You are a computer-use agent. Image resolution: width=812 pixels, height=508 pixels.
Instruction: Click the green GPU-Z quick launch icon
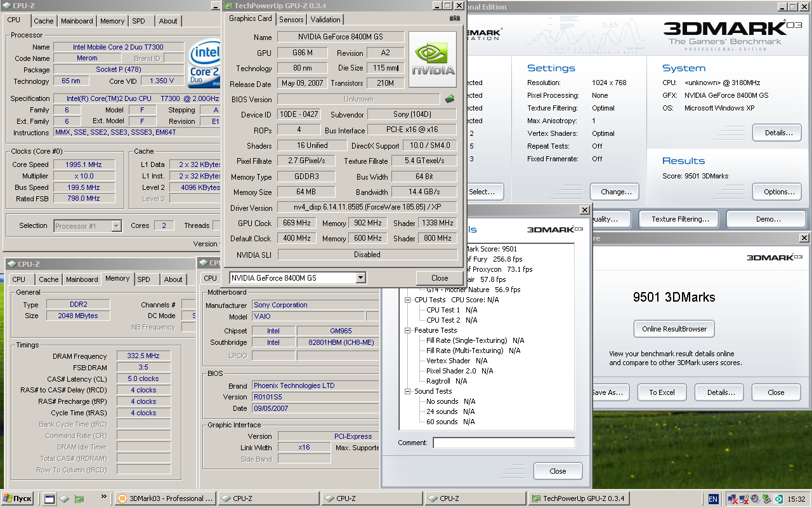point(79,499)
